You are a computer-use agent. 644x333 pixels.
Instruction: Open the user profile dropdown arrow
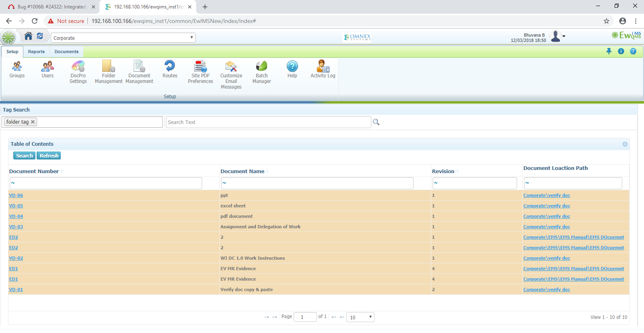coord(564,36)
